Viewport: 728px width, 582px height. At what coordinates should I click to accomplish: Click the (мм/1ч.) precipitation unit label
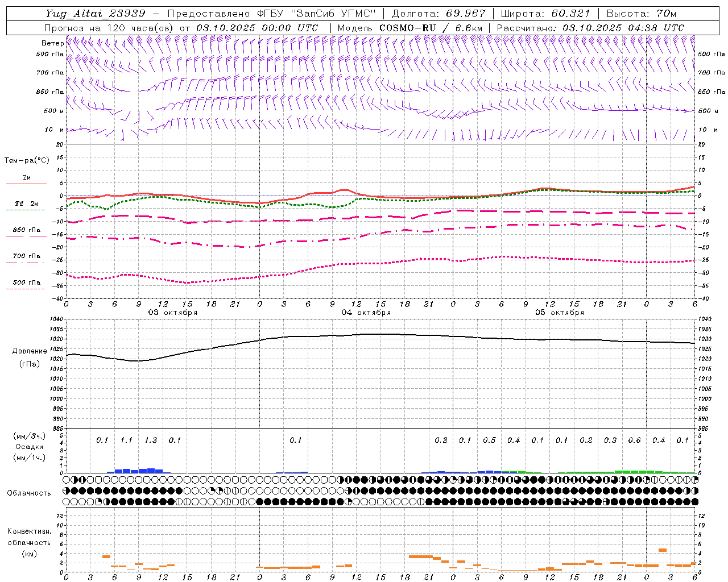pyautogui.click(x=30, y=458)
